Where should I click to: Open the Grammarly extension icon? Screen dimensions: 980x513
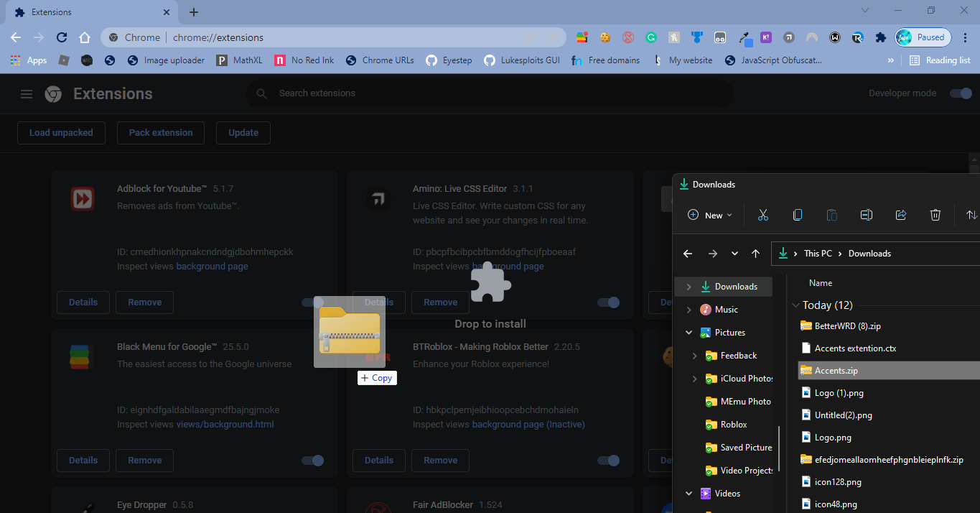point(651,37)
